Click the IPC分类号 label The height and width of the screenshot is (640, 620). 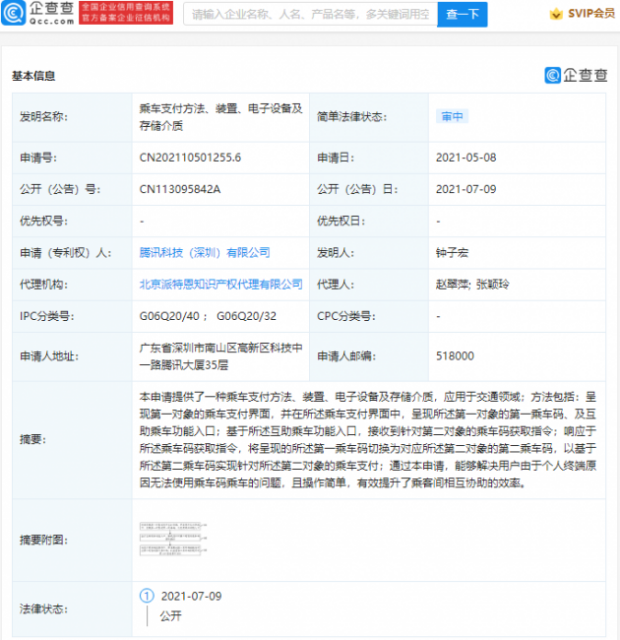47,316
